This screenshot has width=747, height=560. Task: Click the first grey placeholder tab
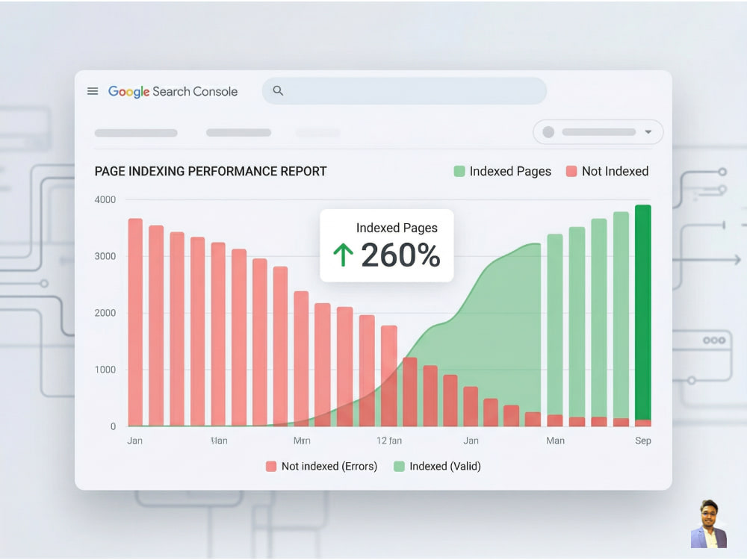point(136,133)
